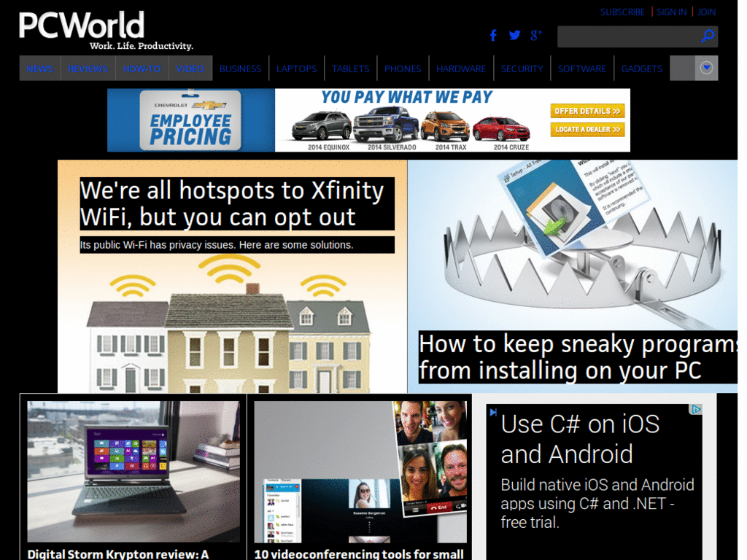Image resolution: width=747 pixels, height=560 pixels.
Task: Switch to the NEWS tab
Action: pyautogui.click(x=39, y=68)
